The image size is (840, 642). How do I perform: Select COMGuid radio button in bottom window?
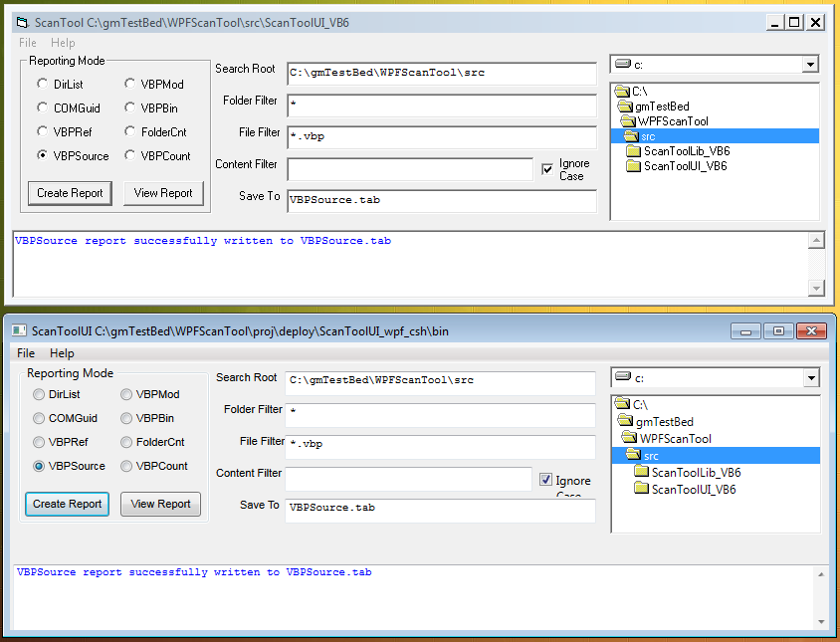point(39,418)
